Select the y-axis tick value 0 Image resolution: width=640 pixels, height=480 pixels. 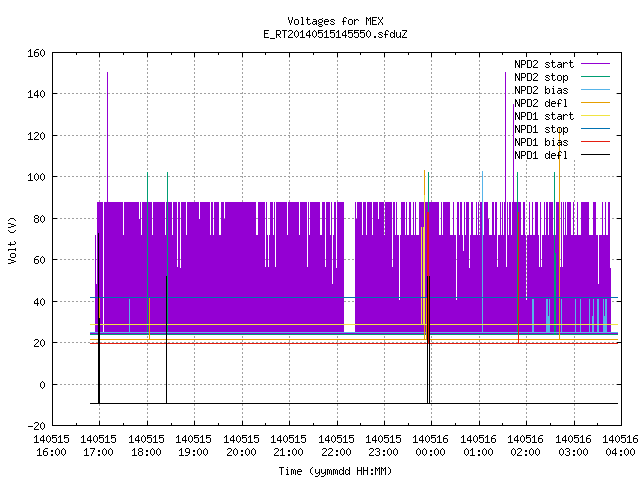(x=42, y=385)
